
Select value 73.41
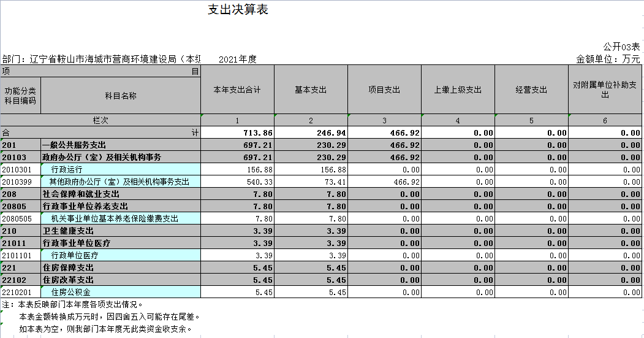[311, 182]
